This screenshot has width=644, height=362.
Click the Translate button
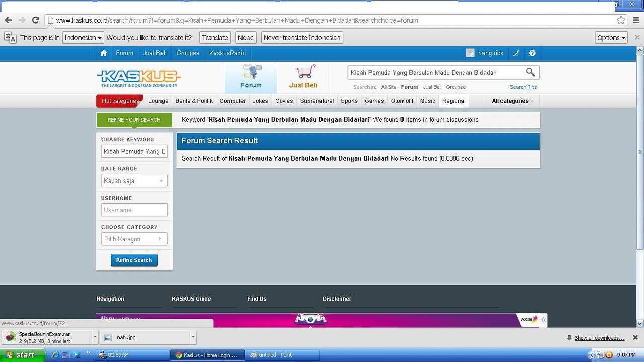coord(215,38)
